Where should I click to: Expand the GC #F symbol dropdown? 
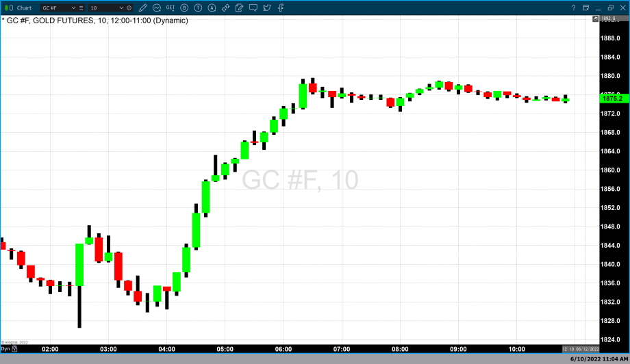coord(73,8)
